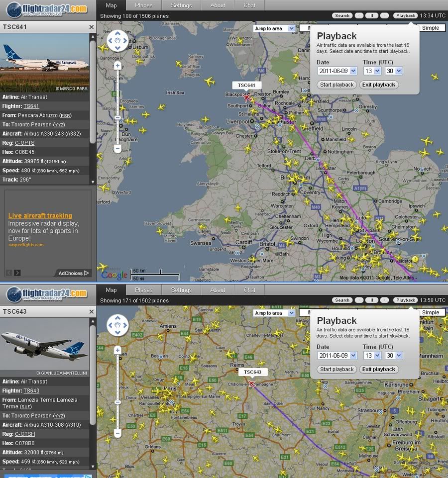448x478 pixels.
Task: Pan the France map up with the pan control
Action: [x=117, y=318]
